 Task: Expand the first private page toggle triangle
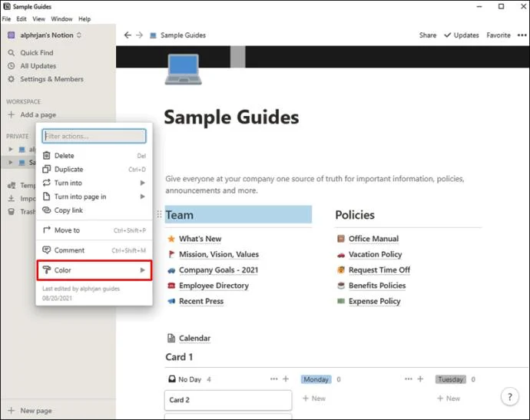click(11, 149)
